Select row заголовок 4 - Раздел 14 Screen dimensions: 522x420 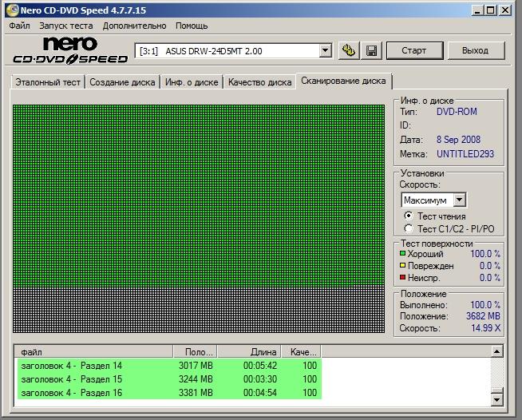169,366
